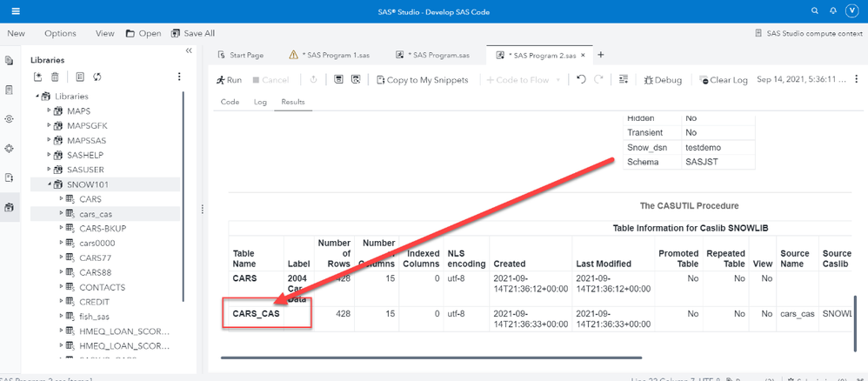
Task: Open the notifications bell
Action: 832,10
